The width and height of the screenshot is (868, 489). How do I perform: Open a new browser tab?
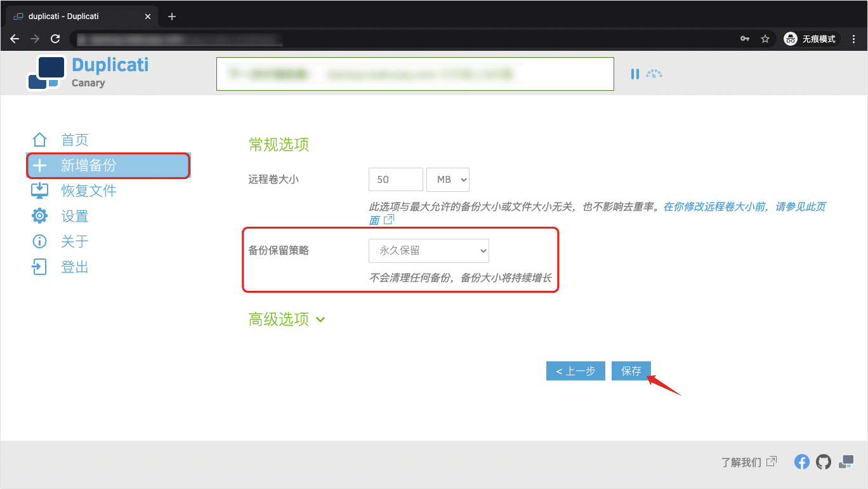point(172,17)
